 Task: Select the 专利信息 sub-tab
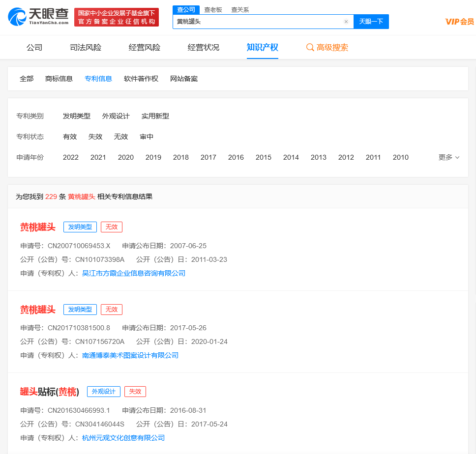point(98,79)
